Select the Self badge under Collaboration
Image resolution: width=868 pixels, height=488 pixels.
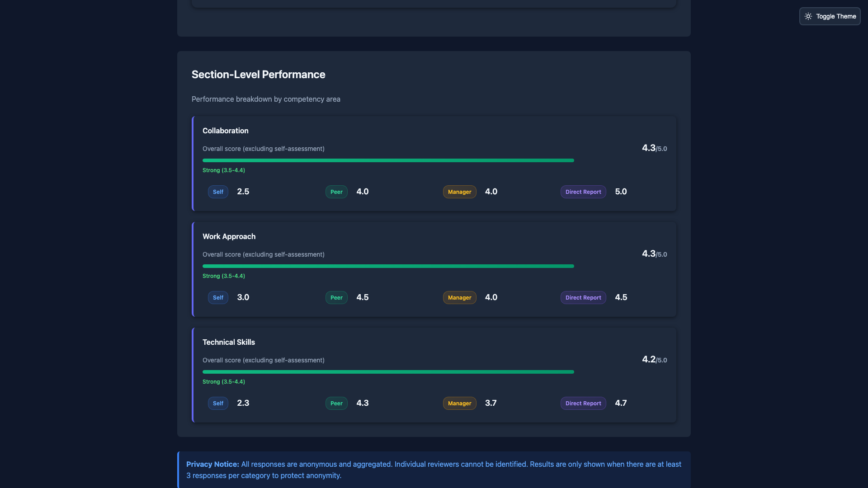pos(217,192)
